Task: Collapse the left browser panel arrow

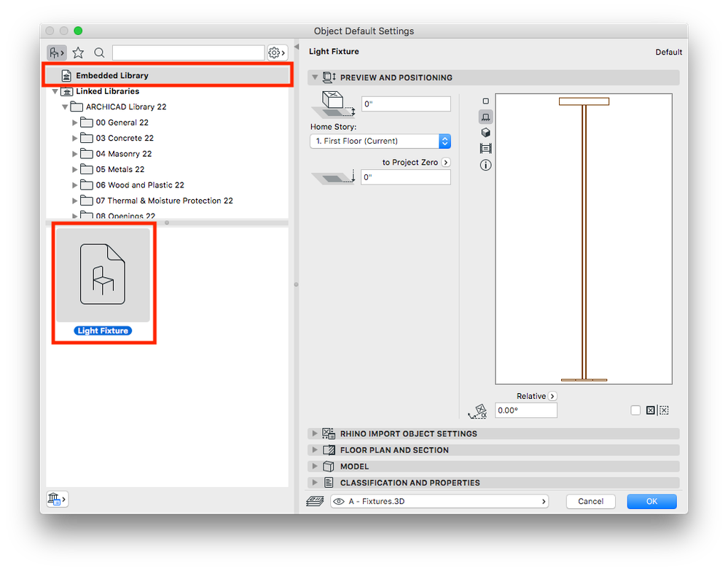Action: 297,47
